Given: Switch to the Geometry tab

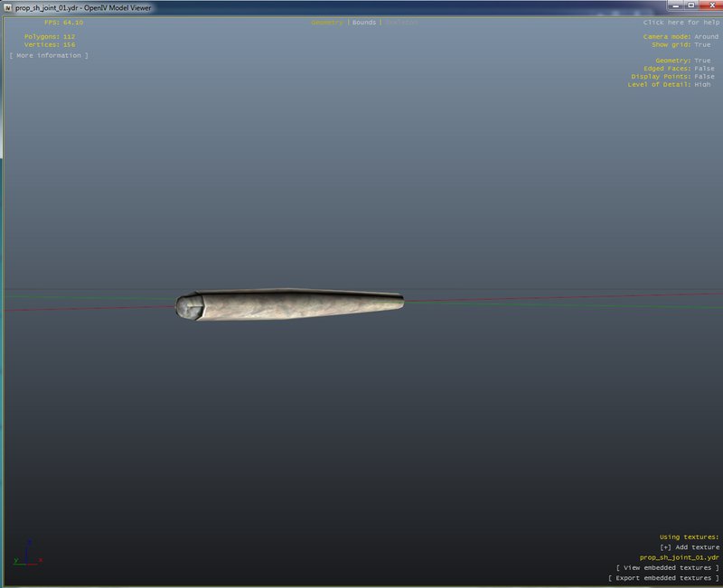Looking at the screenshot, I should (327, 23).
